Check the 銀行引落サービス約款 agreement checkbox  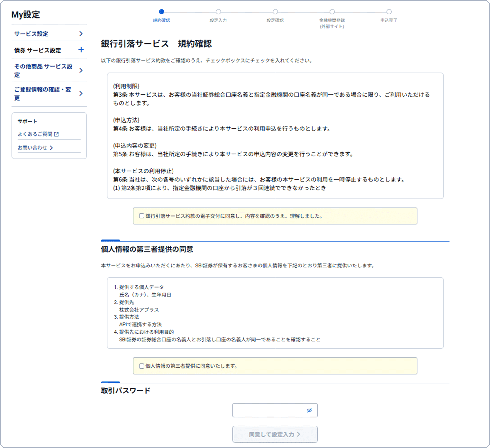pos(141,216)
